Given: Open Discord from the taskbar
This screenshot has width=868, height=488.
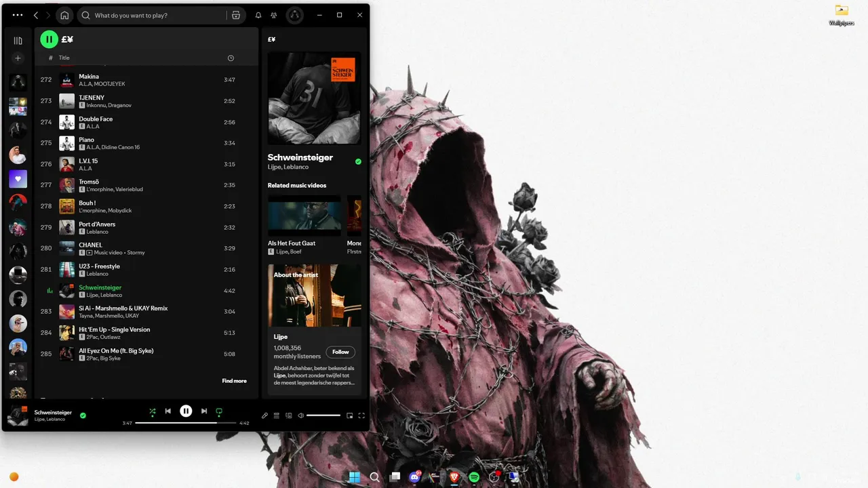Looking at the screenshot, I should pos(414,477).
